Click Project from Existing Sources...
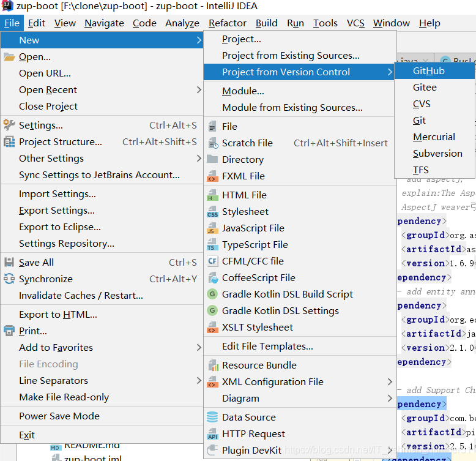This screenshot has height=461, width=476. (x=300, y=56)
